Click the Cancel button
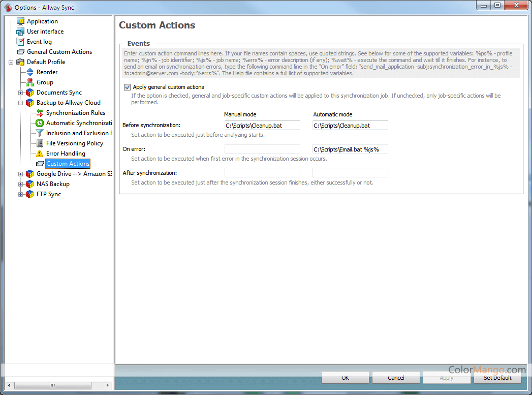The image size is (532, 395). tap(396, 378)
